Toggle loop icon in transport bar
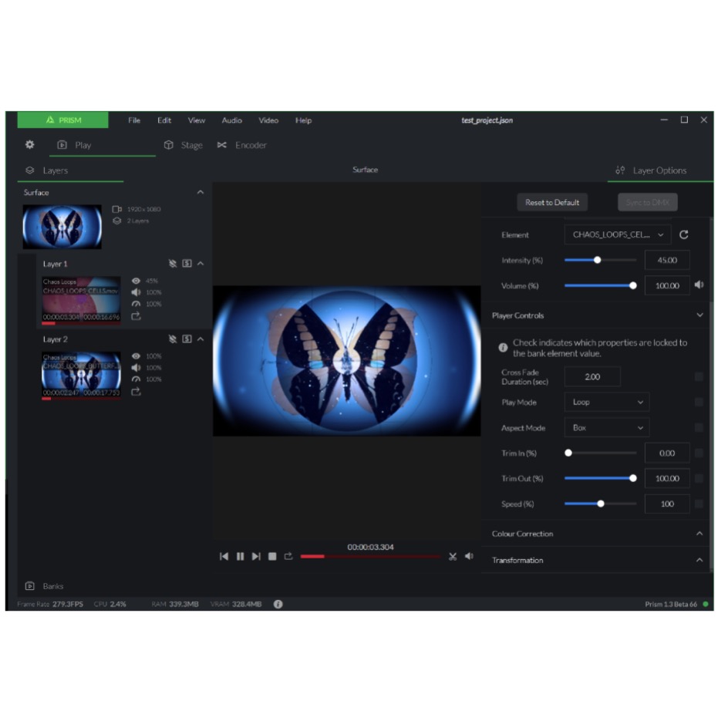Image resolution: width=728 pixels, height=728 pixels. click(x=288, y=557)
